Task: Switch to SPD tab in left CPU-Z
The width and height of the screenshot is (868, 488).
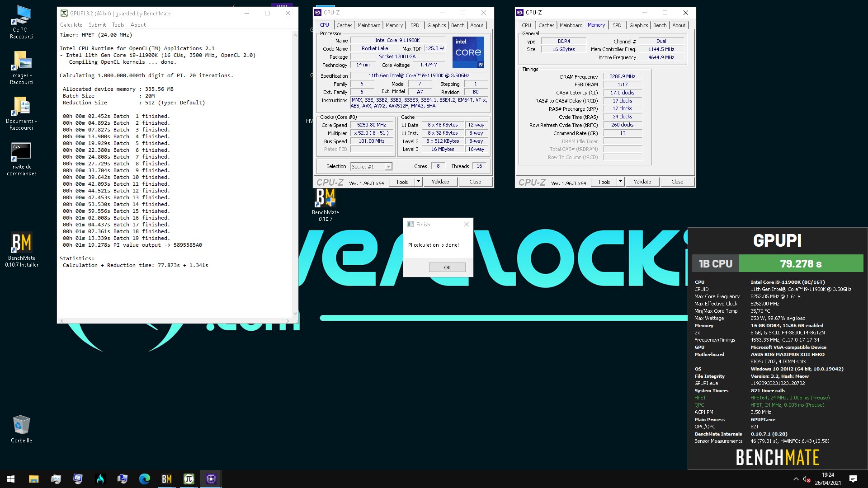Action: click(x=415, y=25)
